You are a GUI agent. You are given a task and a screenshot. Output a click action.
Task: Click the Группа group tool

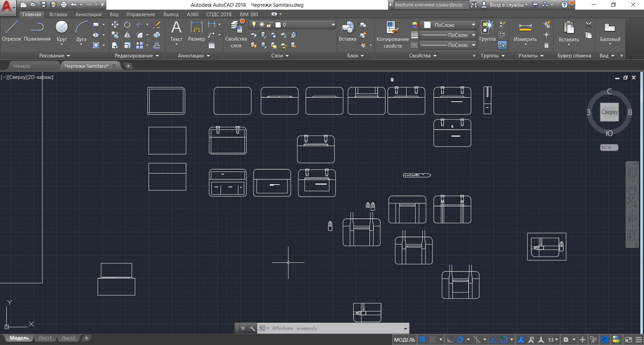click(x=487, y=31)
